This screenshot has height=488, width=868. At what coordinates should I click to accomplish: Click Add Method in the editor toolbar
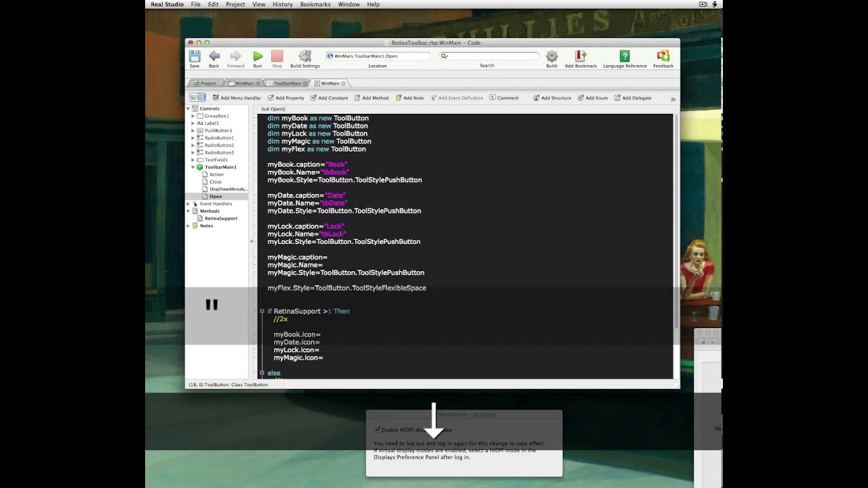[372, 98]
